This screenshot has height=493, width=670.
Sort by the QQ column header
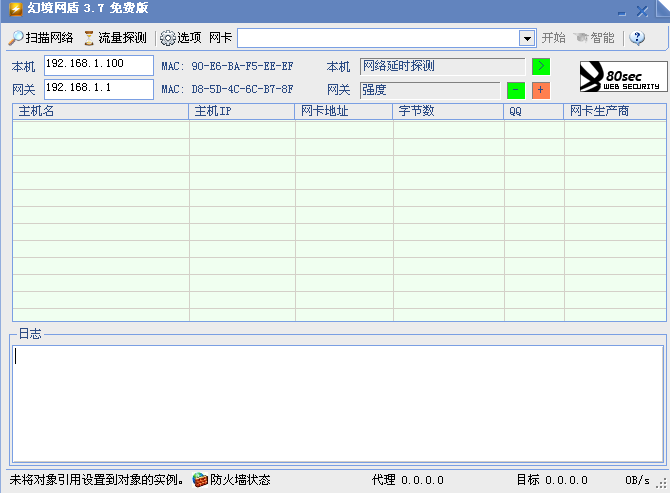click(534, 111)
